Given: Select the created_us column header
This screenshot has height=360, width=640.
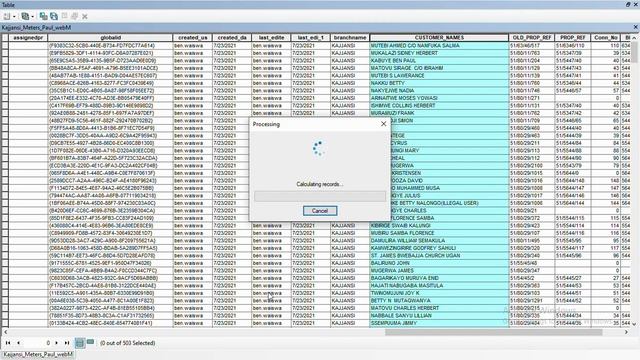Looking at the screenshot, I should [193, 38].
